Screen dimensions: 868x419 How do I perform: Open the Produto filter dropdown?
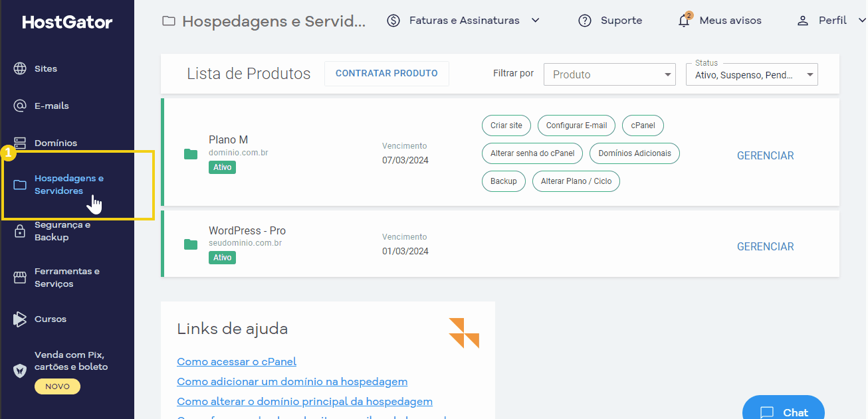click(609, 74)
